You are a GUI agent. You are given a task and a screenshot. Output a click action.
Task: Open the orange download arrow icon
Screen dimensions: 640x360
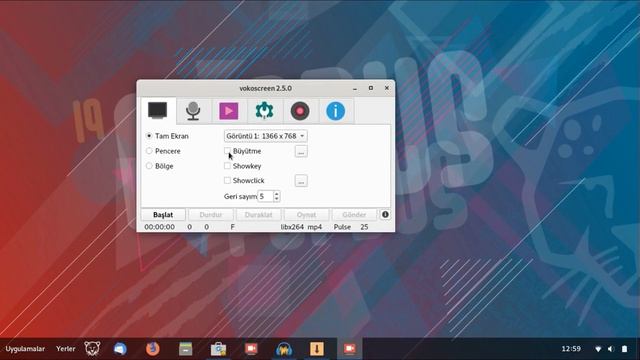tap(317, 349)
